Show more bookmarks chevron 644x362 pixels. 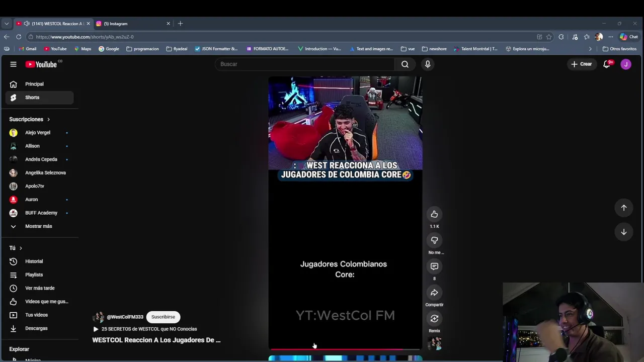click(590, 49)
